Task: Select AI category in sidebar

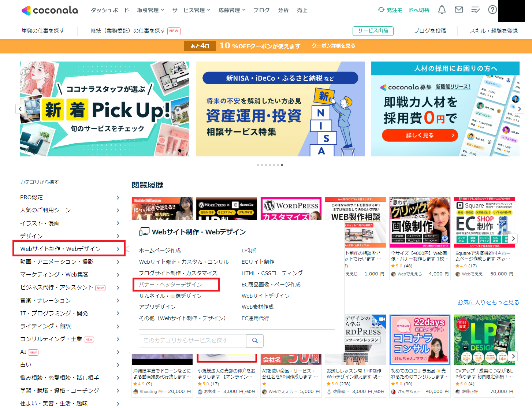Action: coord(70,352)
